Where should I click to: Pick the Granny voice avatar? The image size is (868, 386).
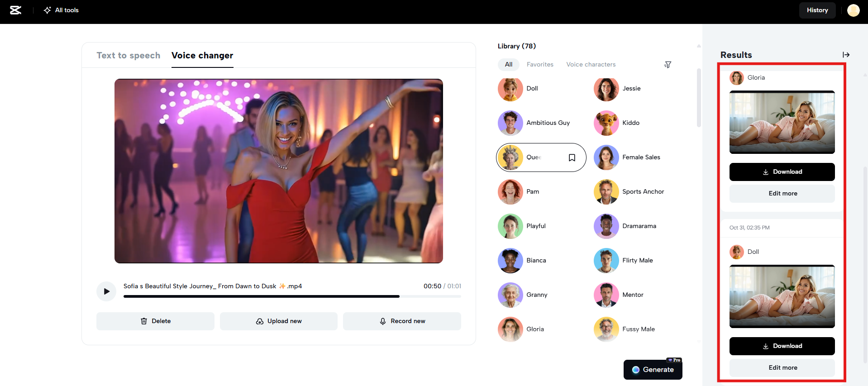[510, 295]
